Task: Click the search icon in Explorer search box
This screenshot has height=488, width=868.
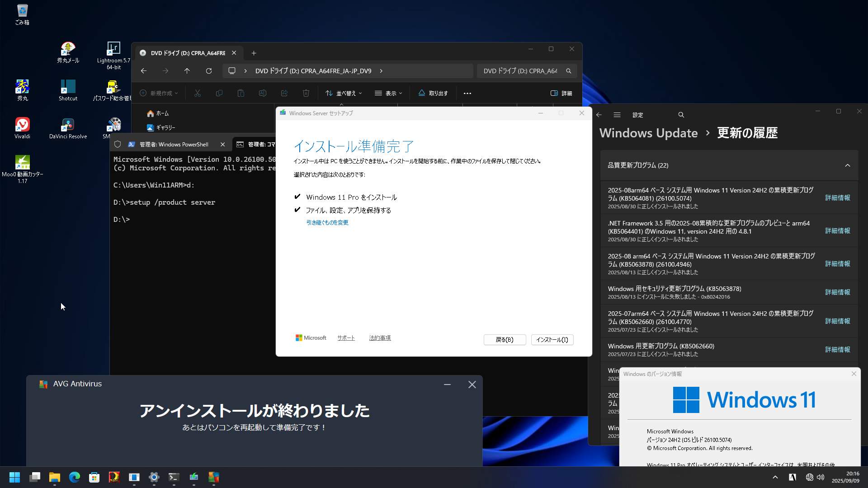Action: click(x=569, y=71)
